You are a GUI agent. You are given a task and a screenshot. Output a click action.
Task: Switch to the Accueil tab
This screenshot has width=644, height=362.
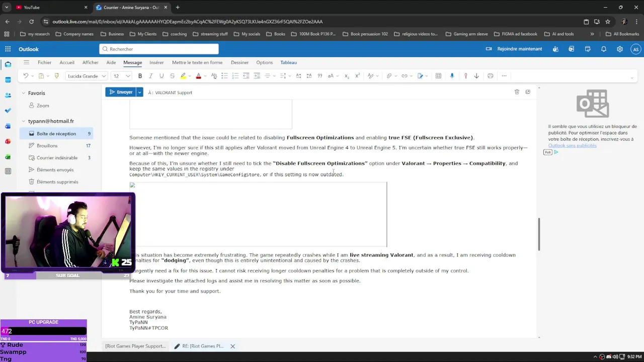[x=67, y=62]
